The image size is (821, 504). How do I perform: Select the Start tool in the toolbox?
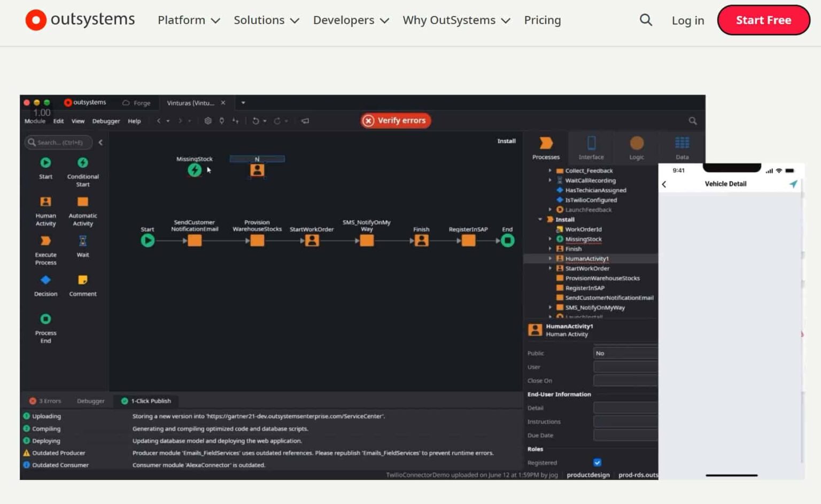click(x=45, y=166)
